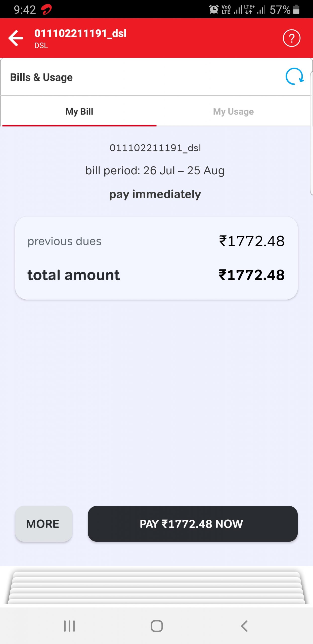Viewport: 313px width, 644px height.
Task: Switch to the My Usage tab
Action: tap(233, 111)
